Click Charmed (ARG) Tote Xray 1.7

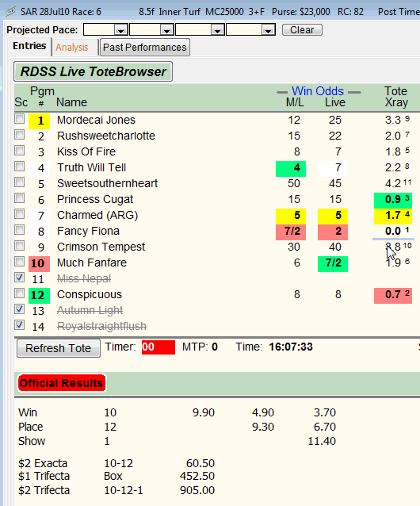point(393,216)
